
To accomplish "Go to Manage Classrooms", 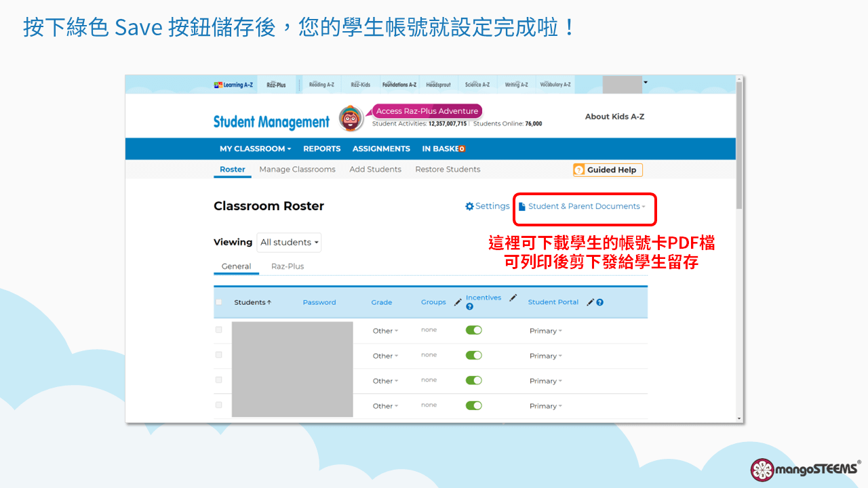I will point(297,169).
